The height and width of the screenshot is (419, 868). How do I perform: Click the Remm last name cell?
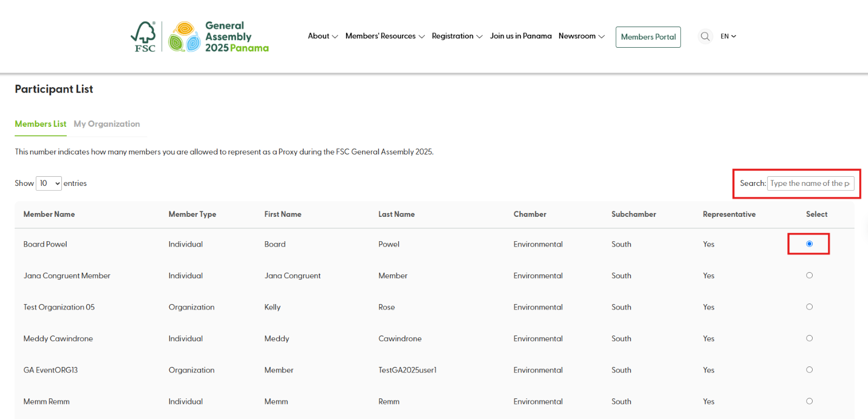pos(389,402)
